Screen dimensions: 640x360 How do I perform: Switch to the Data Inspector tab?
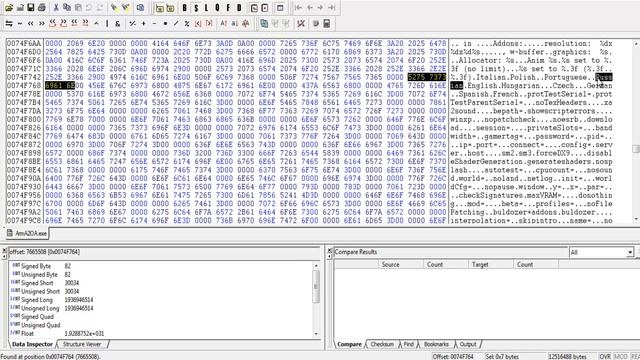32,344
